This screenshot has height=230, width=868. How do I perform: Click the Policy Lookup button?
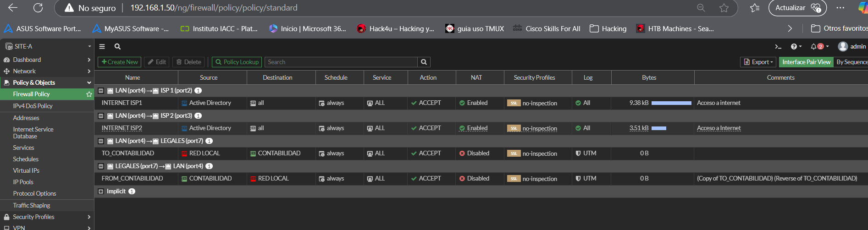pos(237,62)
